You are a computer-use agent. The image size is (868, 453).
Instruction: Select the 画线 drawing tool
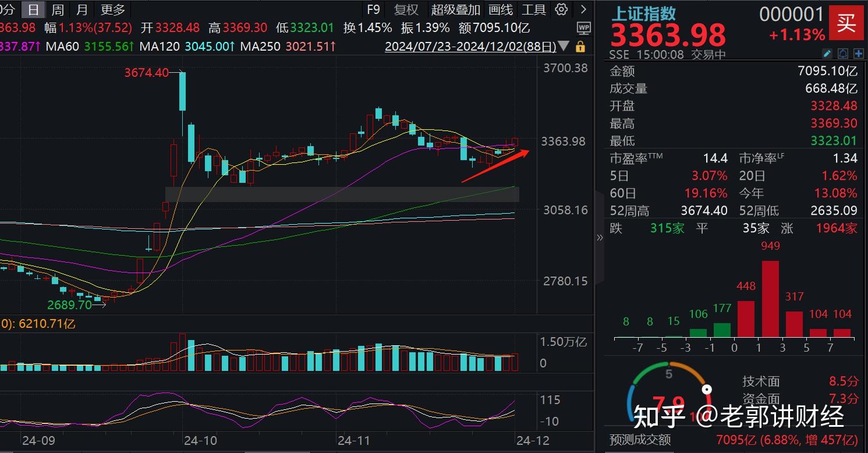499,9
